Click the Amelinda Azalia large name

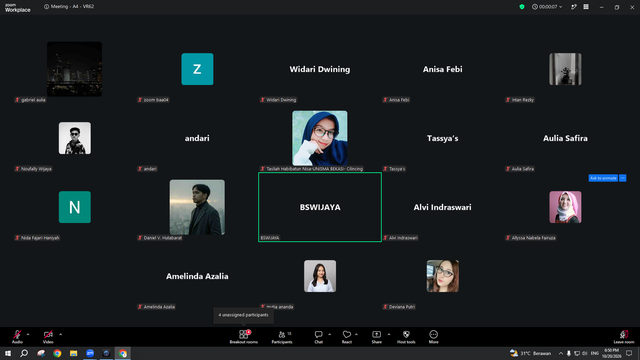click(x=197, y=276)
